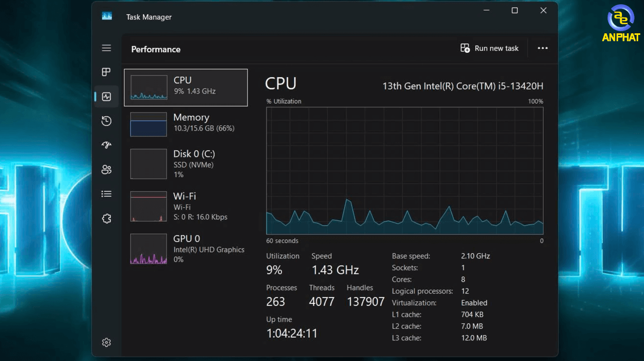Click the L3 cache value 12.0 MB

[474, 338]
